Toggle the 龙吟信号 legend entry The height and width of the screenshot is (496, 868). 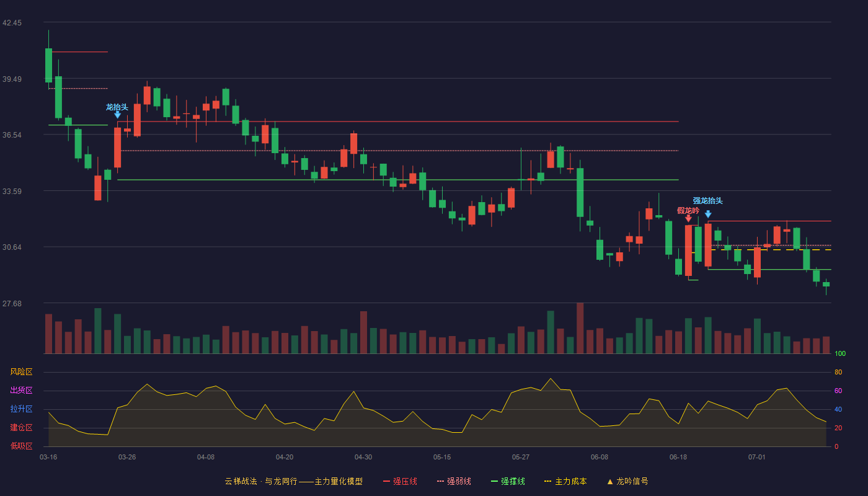pyautogui.click(x=627, y=481)
